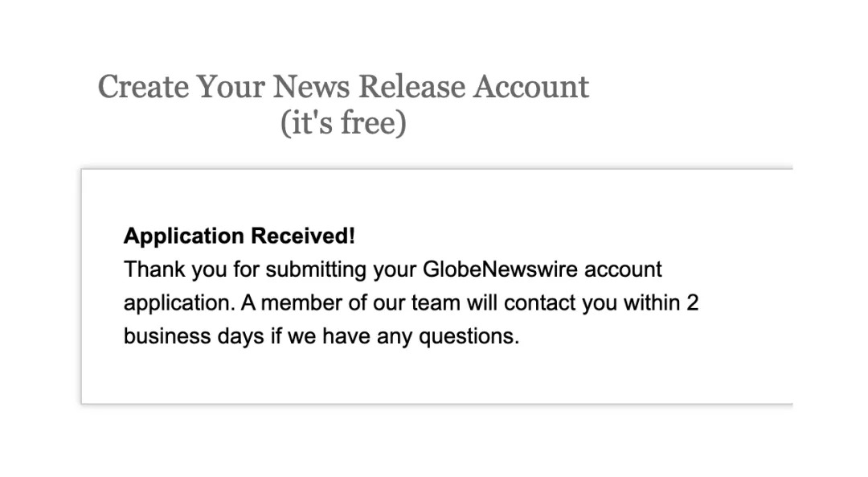Click the '(it's free)' subtitle text

[x=343, y=125]
